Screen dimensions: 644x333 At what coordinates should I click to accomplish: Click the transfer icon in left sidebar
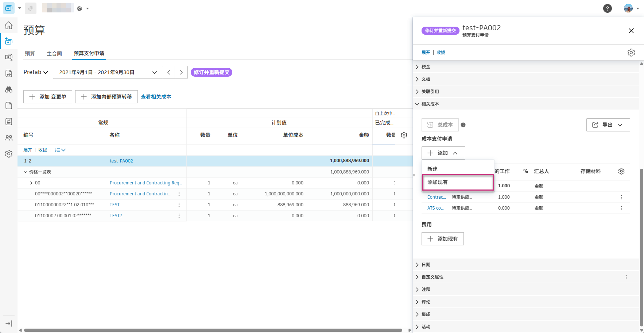coord(9,73)
